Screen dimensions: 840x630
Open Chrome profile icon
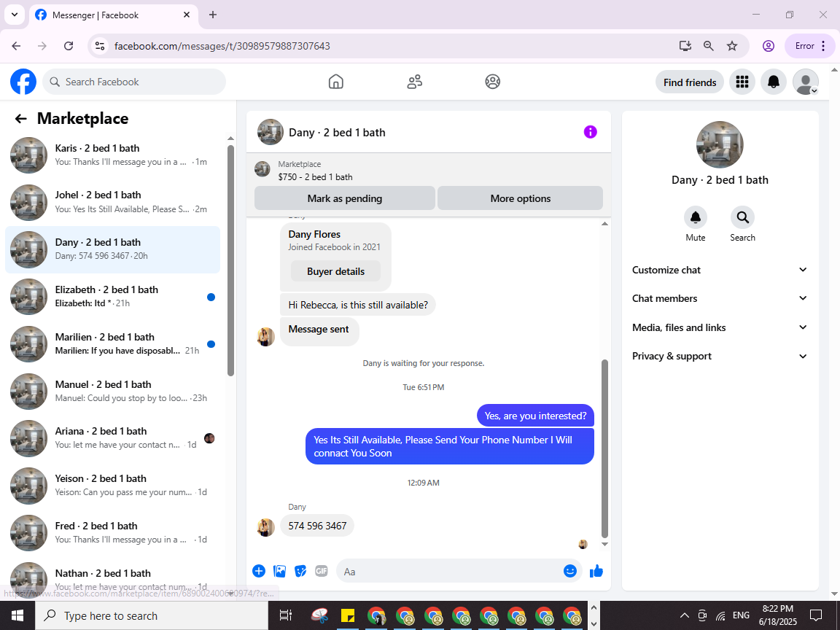pos(769,46)
